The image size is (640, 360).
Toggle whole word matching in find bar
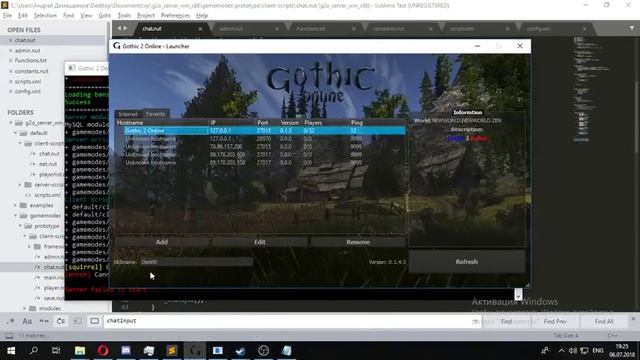[44, 321]
